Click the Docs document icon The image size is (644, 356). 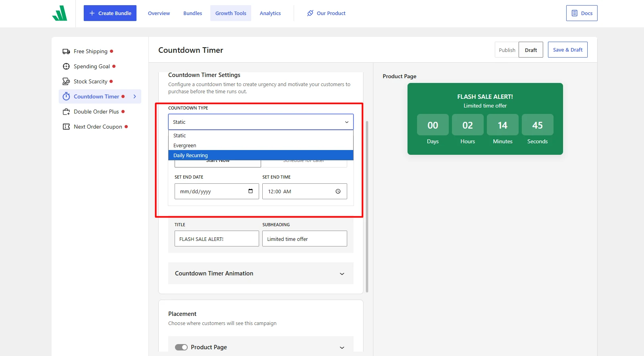click(x=575, y=13)
